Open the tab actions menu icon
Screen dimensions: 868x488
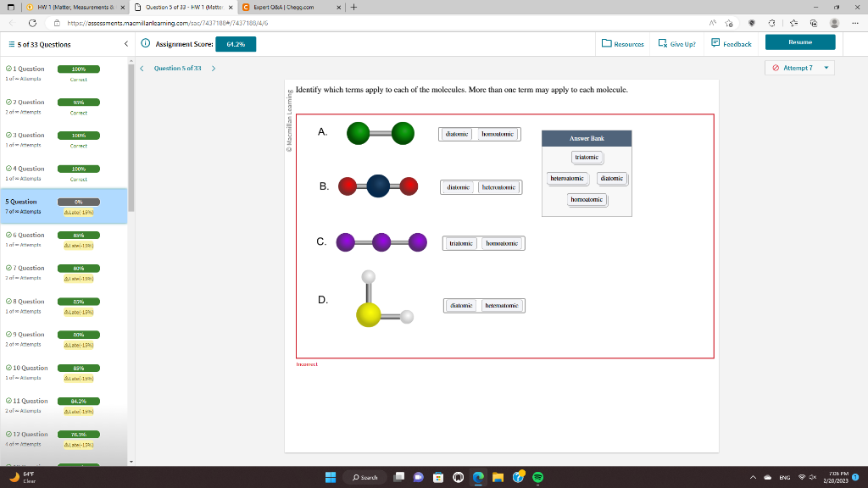pos(10,7)
